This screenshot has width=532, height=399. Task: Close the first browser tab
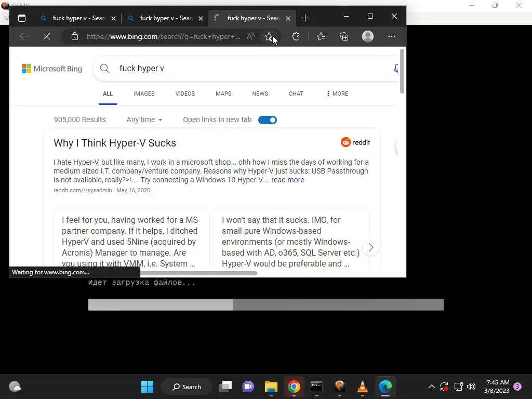pyautogui.click(x=114, y=18)
